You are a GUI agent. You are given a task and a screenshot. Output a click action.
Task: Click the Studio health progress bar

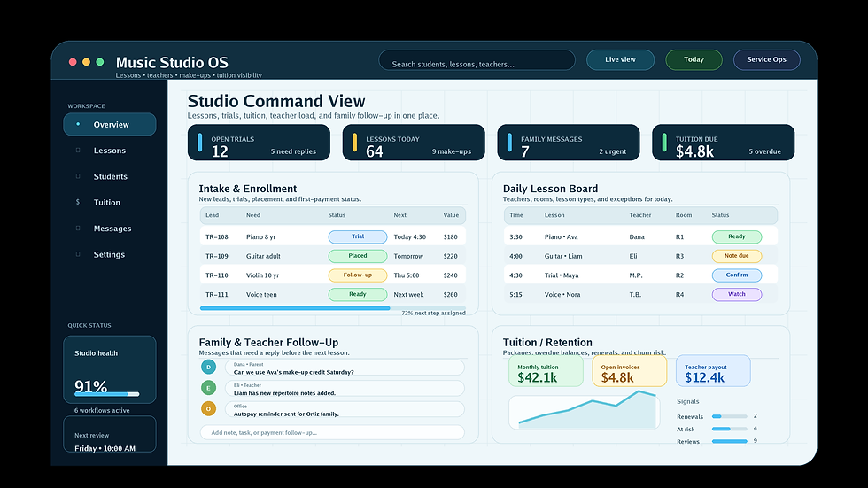[107, 394]
